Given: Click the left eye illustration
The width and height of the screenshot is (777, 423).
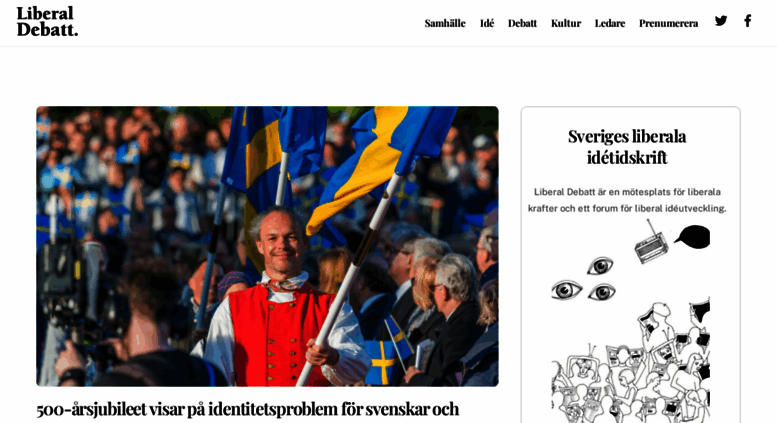Looking at the screenshot, I should pos(566,290).
